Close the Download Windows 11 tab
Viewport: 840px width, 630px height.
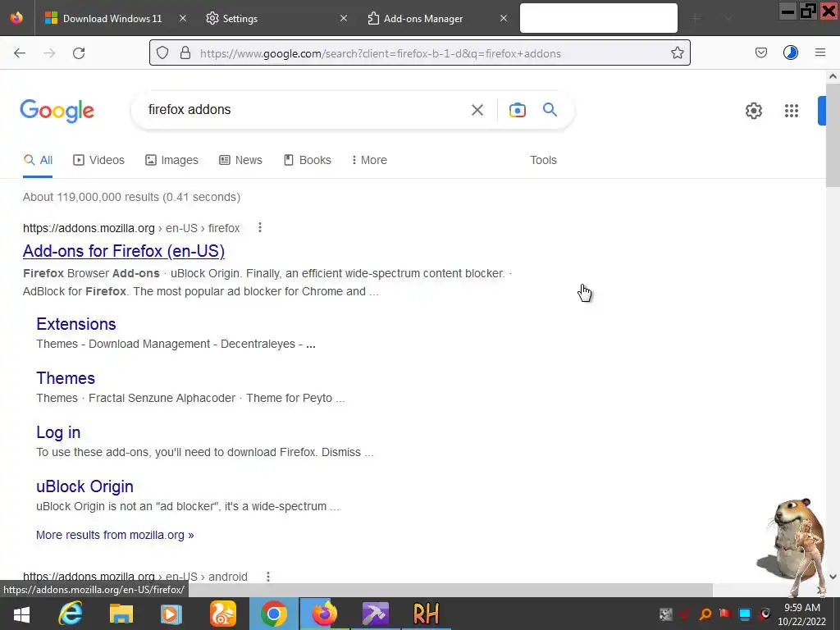pyautogui.click(x=183, y=18)
